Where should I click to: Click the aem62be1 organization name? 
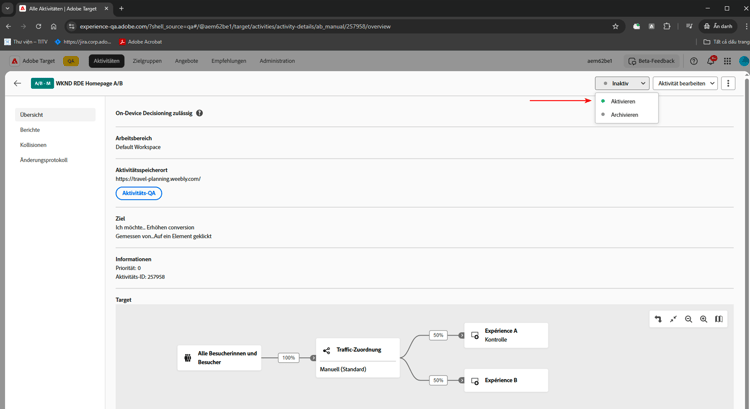click(x=600, y=61)
